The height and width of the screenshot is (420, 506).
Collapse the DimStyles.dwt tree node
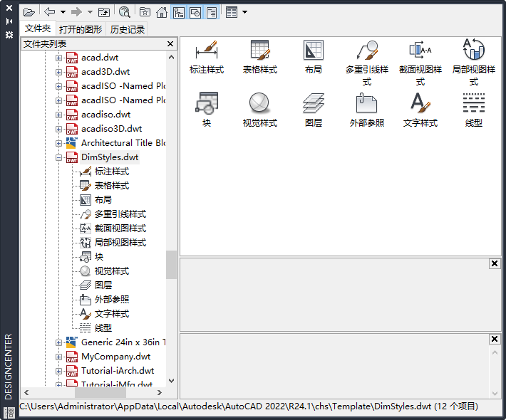(x=58, y=157)
